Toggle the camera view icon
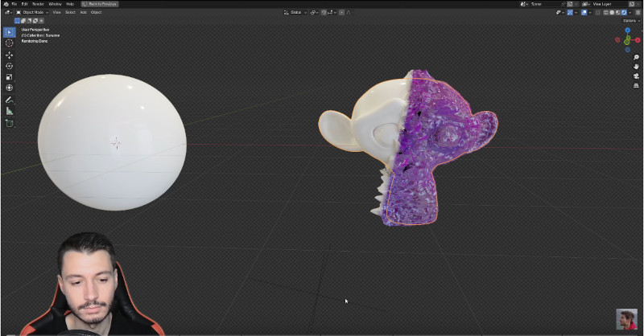The height and width of the screenshot is (336, 644). click(x=636, y=76)
